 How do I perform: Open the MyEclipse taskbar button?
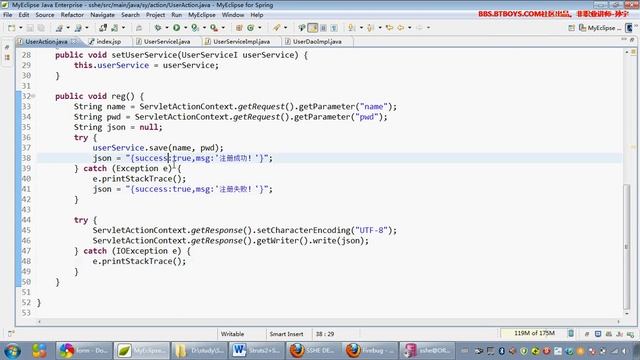coord(142,351)
